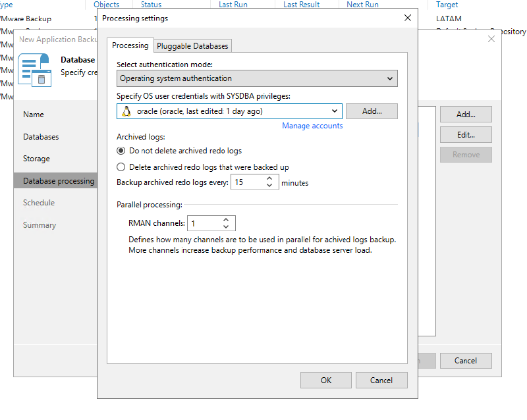The width and height of the screenshot is (527, 420).
Task: Switch to the Processing tab
Action: tap(130, 45)
